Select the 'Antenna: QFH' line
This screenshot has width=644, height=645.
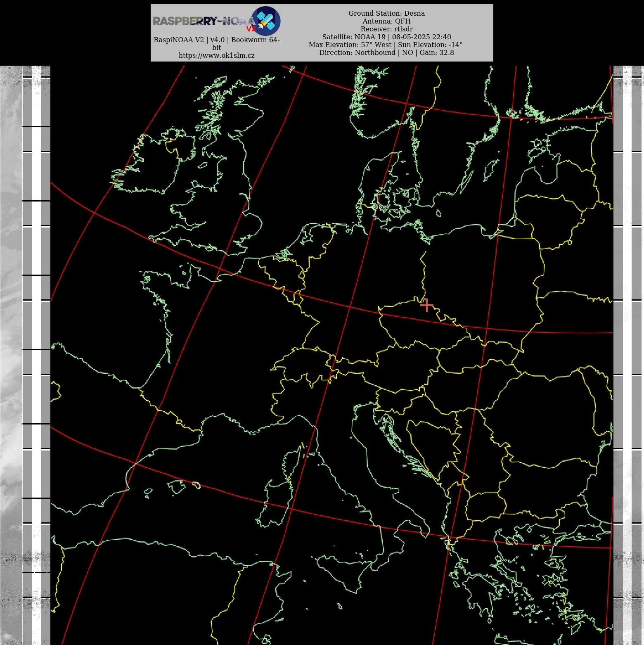[x=386, y=21]
